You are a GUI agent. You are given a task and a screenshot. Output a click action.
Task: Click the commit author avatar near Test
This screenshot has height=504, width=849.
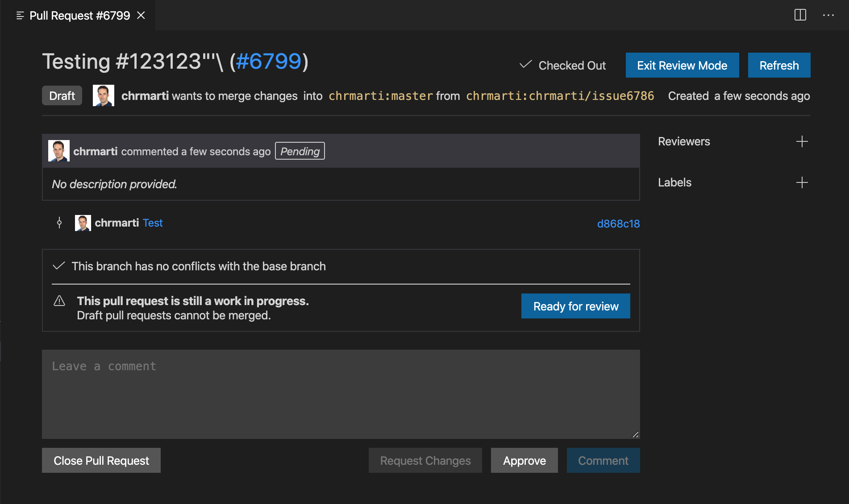coord(83,223)
